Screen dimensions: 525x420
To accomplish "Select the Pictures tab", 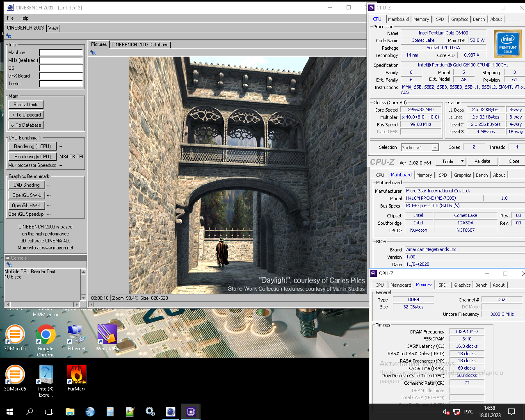I will [99, 44].
